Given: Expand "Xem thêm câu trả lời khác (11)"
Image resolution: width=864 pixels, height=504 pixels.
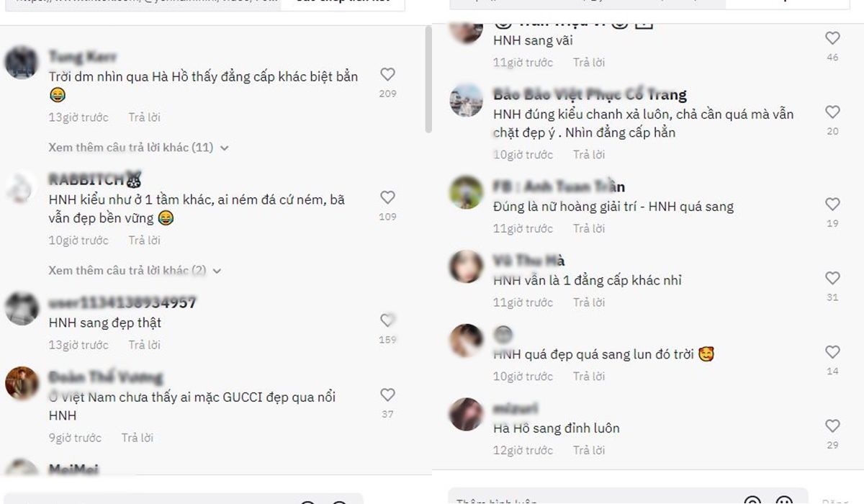Looking at the screenshot, I should pyautogui.click(x=131, y=147).
